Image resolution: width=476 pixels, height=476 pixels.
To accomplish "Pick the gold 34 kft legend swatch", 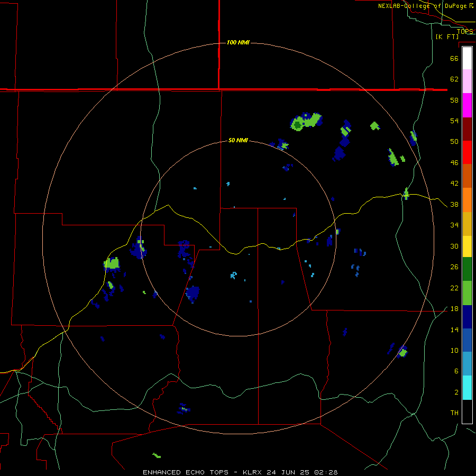I will point(467,224).
